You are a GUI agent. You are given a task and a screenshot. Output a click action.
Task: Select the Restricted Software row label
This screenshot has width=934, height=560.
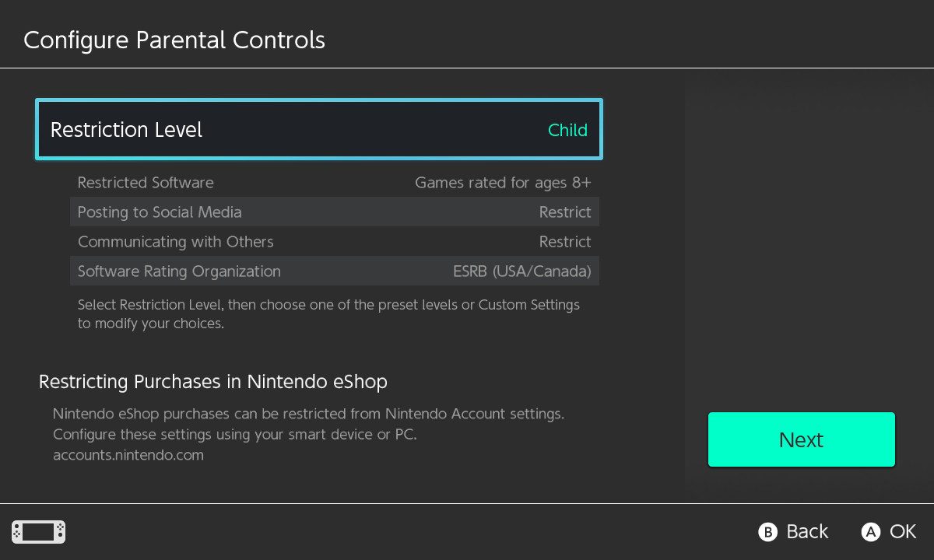(x=146, y=183)
